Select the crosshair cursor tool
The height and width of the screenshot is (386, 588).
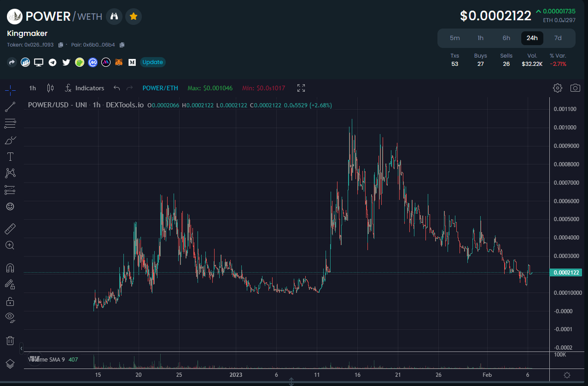pos(10,90)
